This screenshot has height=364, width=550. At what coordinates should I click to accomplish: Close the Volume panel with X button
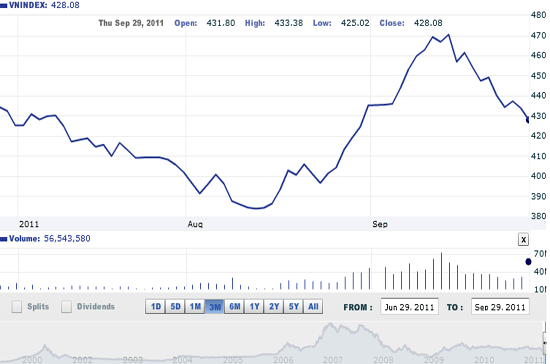tap(523, 240)
